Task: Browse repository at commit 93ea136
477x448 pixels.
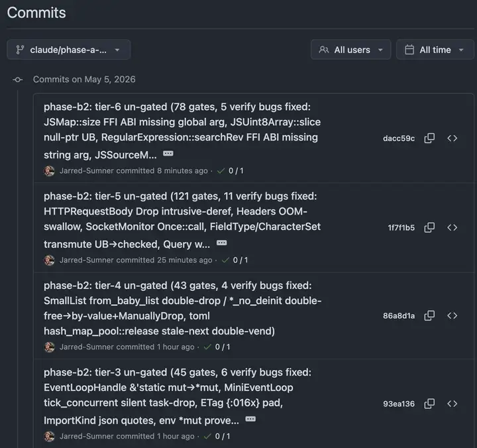Action: click(452, 404)
